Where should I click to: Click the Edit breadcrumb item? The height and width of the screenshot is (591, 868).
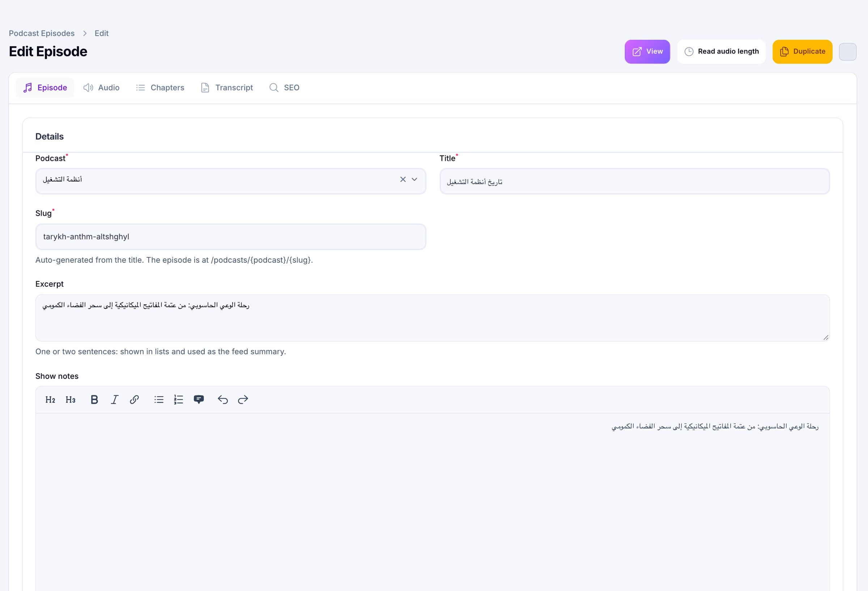(x=102, y=33)
